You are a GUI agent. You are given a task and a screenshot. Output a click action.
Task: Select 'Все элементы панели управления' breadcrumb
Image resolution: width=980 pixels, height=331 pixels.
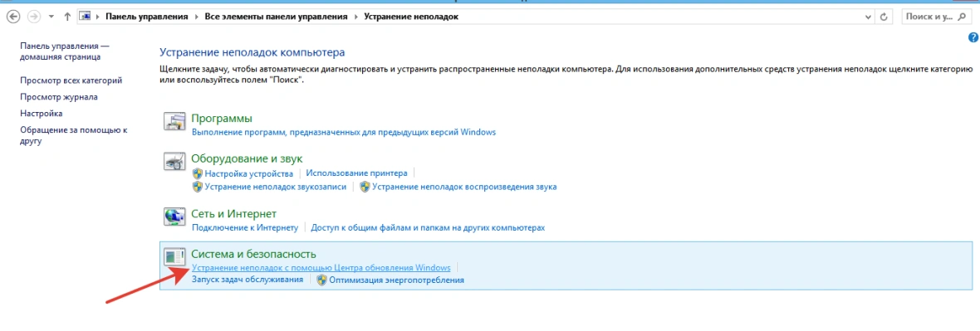coord(276,17)
